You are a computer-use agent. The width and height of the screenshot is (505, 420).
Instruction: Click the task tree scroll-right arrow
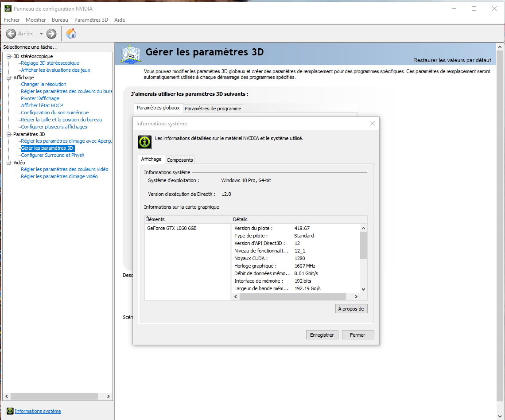point(108,396)
